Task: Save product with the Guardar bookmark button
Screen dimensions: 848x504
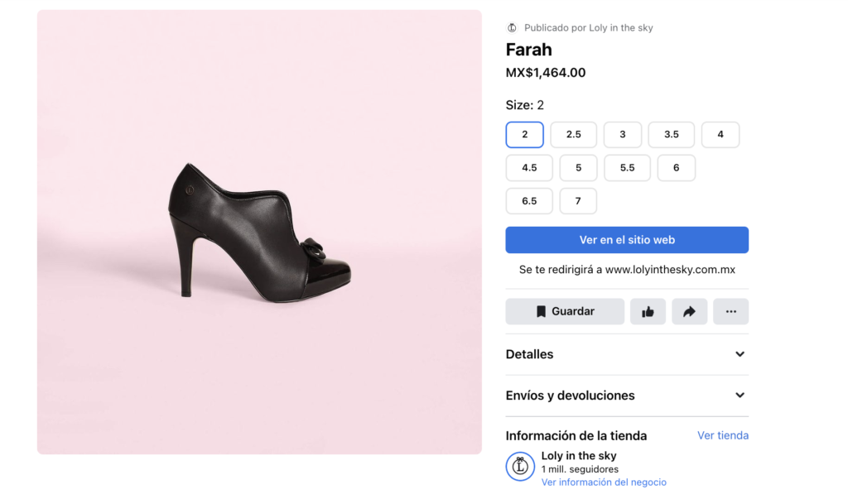Action: (565, 312)
